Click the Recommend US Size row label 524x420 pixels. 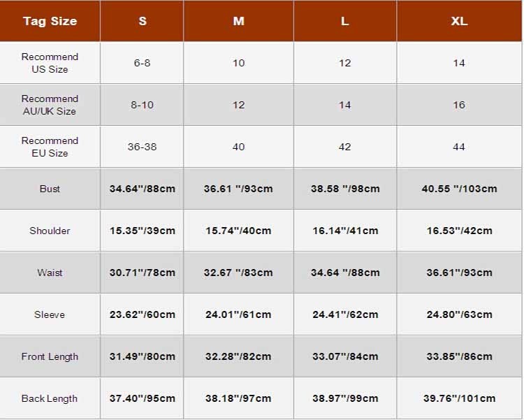[50, 63]
